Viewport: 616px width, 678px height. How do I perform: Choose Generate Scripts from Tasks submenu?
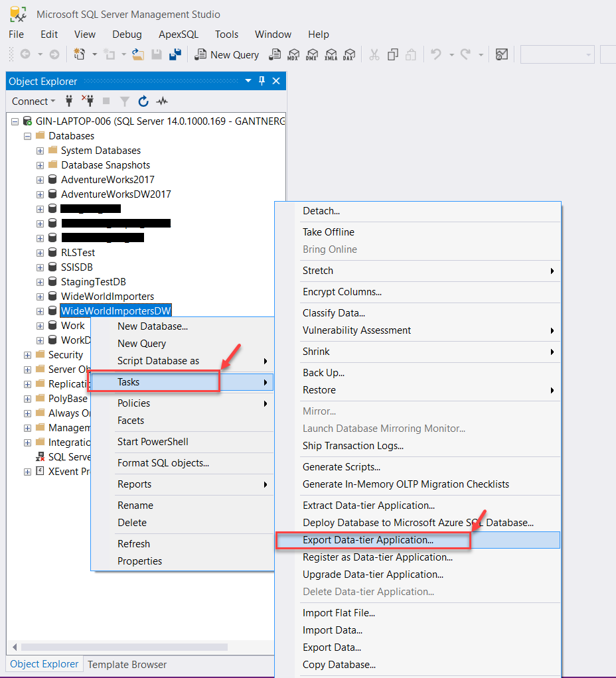coord(341,467)
